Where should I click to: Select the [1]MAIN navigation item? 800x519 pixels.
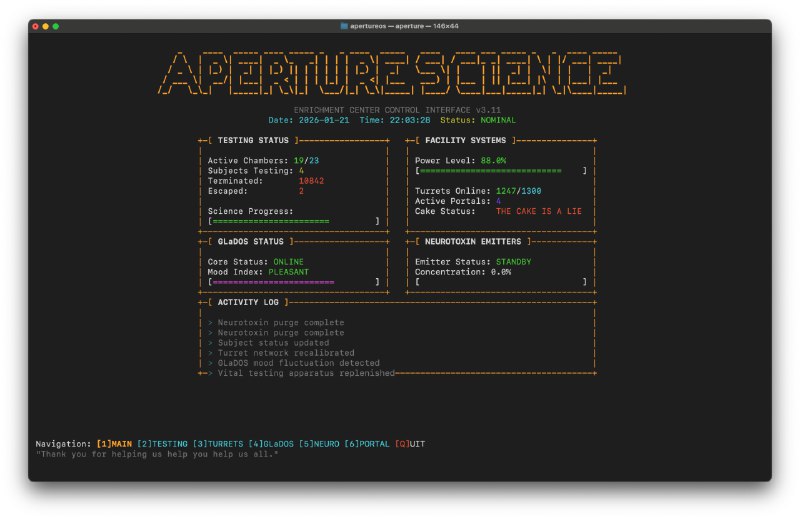(114, 443)
